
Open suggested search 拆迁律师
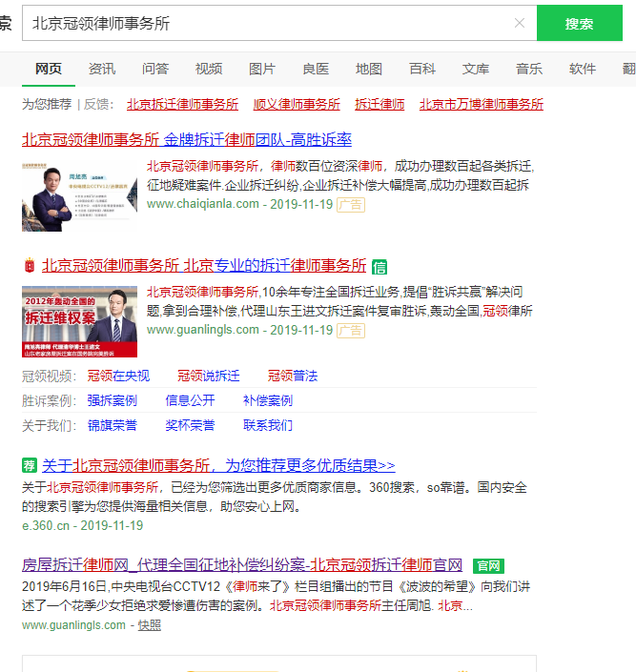[x=380, y=104]
